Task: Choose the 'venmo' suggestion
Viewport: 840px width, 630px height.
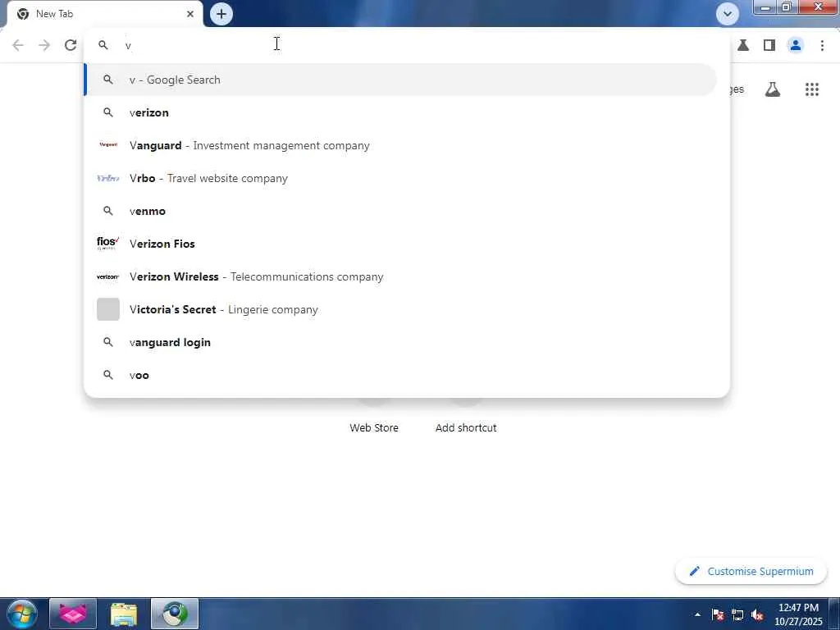Action: (400, 211)
